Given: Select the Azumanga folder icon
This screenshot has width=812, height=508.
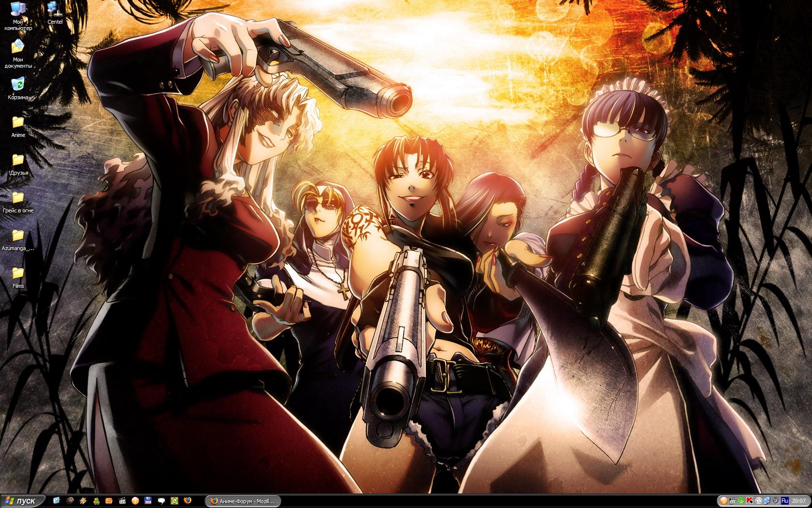Looking at the screenshot, I should coord(18,239).
